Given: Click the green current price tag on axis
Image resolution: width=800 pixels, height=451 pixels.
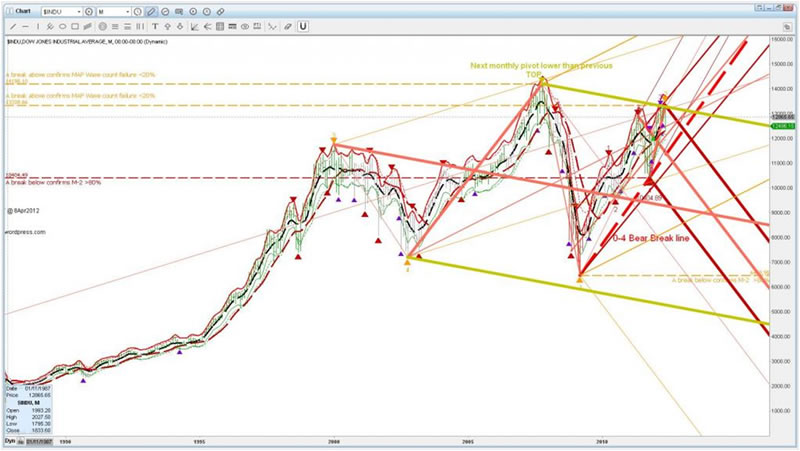Looking at the screenshot, I should [781, 126].
